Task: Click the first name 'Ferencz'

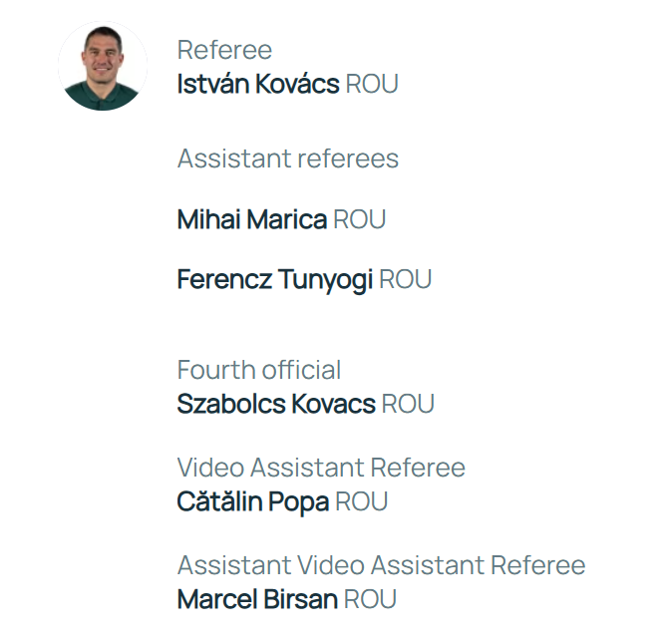Action: coord(221,279)
